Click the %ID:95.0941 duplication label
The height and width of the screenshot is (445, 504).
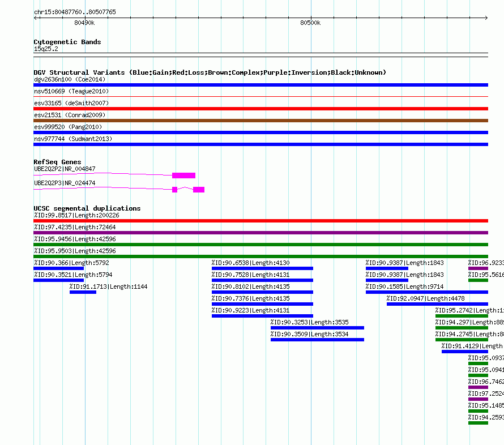point(486,370)
